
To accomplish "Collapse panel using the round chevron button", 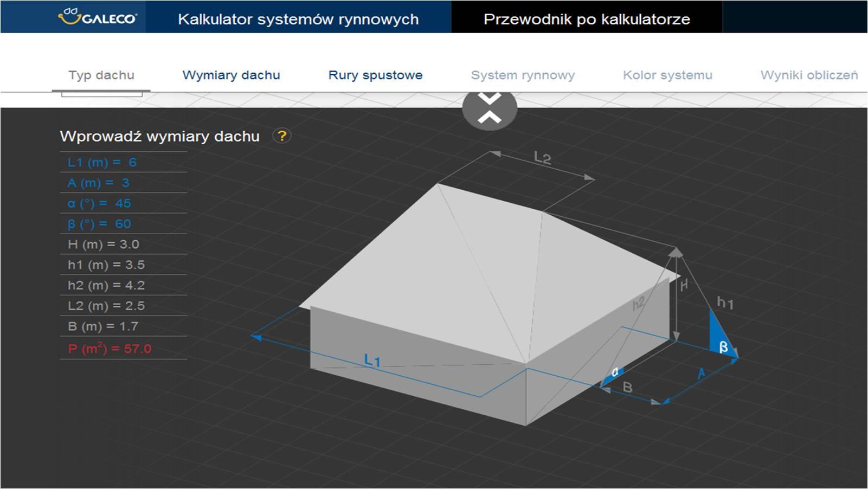I will point(489,108).
